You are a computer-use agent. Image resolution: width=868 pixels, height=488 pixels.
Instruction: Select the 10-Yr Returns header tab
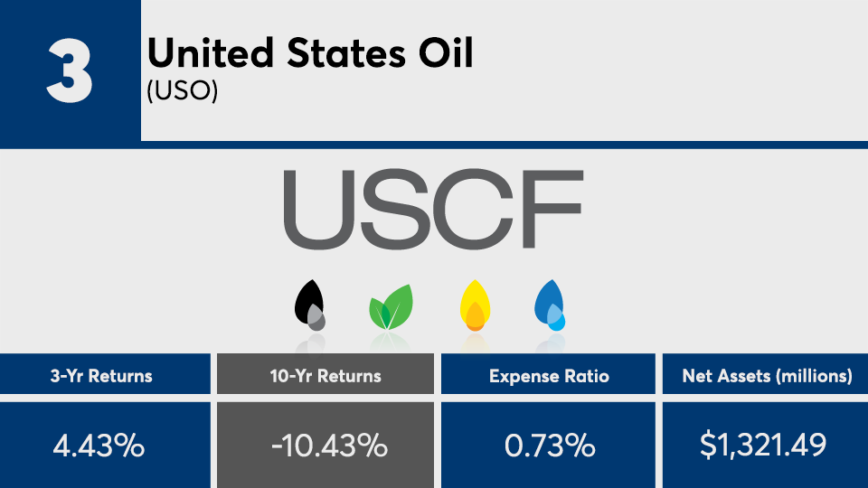325,375
